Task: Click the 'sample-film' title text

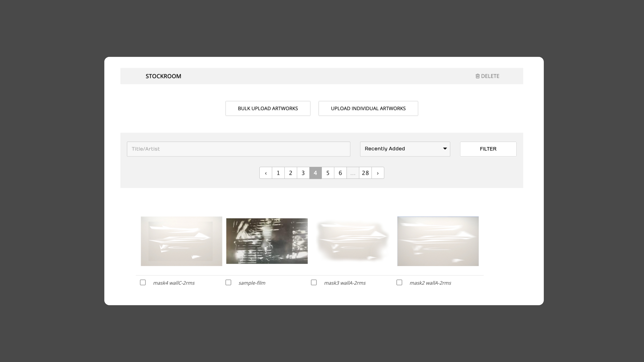Action: click(252, 283)
